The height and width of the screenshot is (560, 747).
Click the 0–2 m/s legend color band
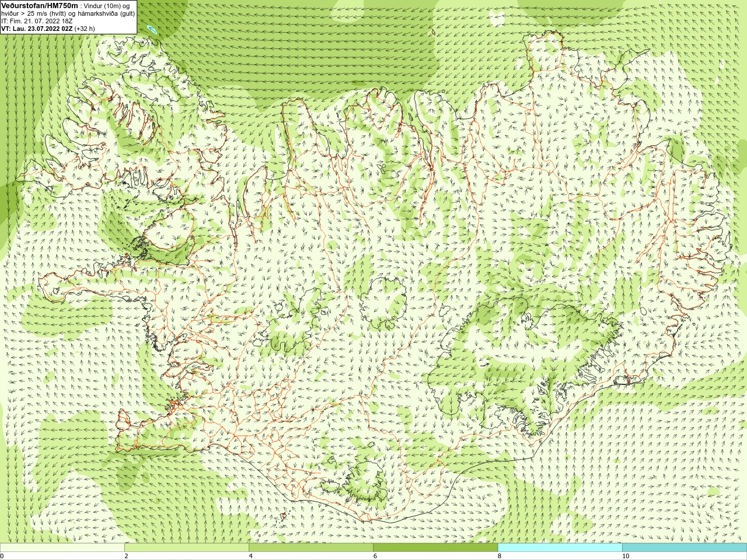pos(62,548)
